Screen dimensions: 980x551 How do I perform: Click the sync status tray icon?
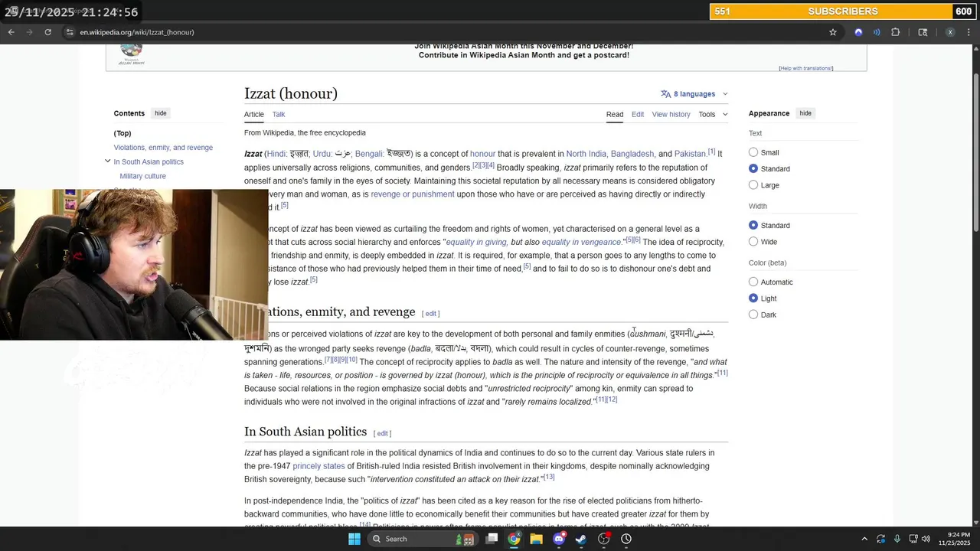881,539
